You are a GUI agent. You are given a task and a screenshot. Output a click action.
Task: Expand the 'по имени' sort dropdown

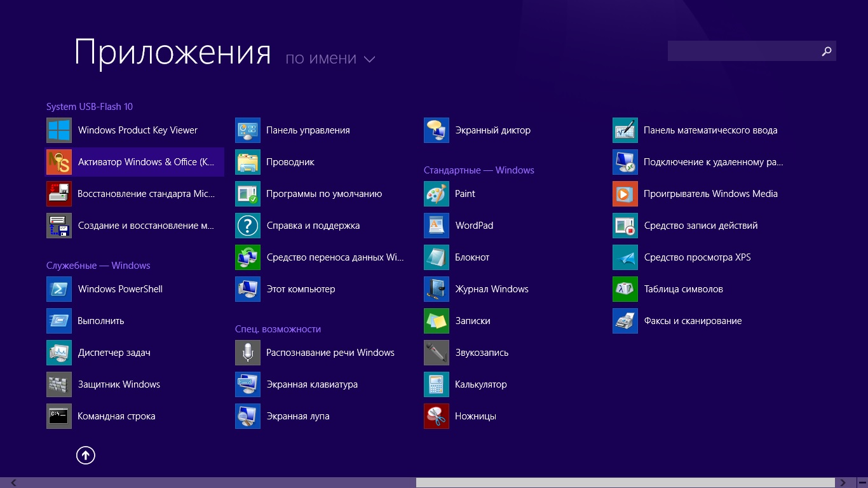[330, 58]
